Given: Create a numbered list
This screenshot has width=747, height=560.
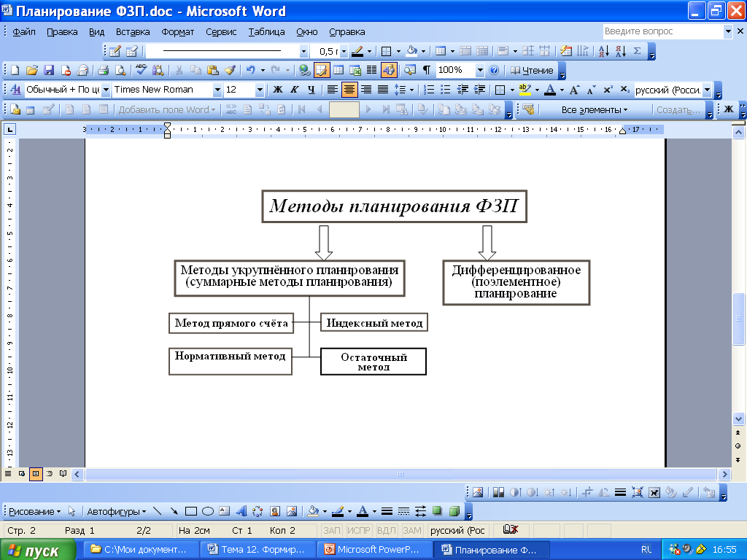Looking at the screenshot, I should pos(429,90).
